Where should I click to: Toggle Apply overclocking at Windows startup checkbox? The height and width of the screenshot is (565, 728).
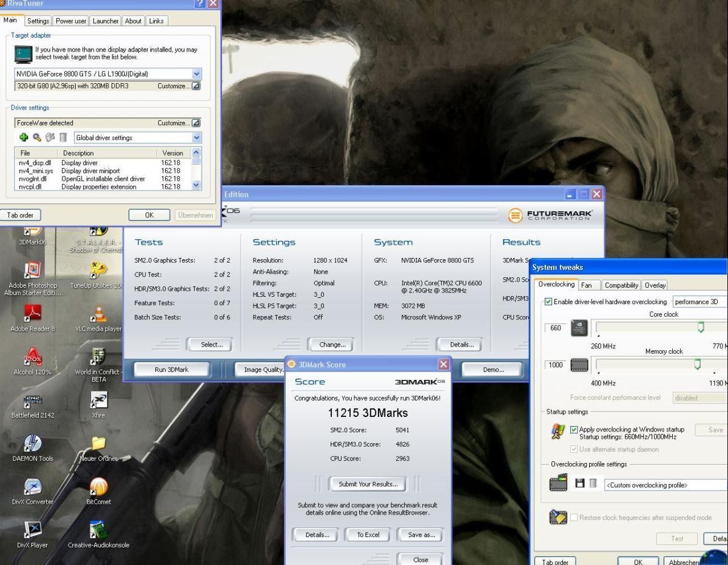point(574,429)
